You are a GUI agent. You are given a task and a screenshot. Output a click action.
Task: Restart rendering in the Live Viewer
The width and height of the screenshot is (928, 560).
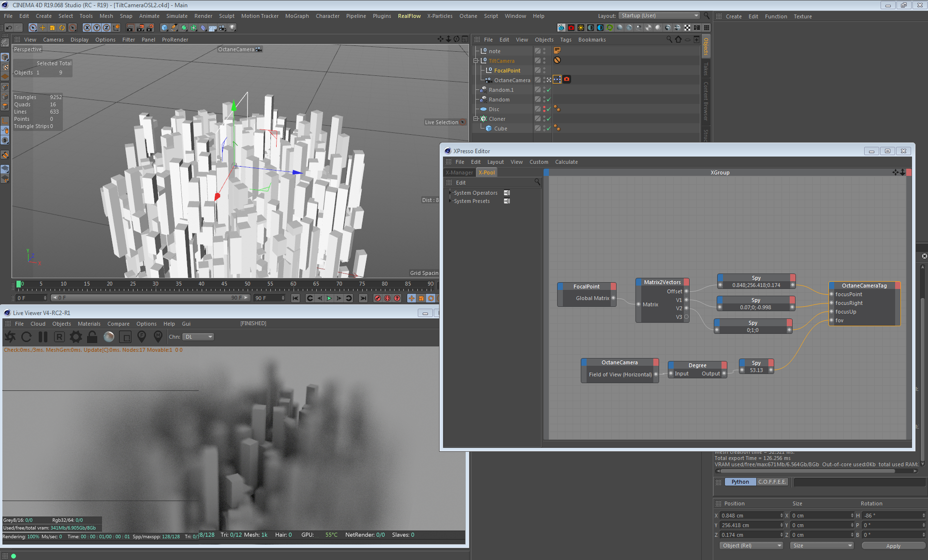tap(27, 337)
